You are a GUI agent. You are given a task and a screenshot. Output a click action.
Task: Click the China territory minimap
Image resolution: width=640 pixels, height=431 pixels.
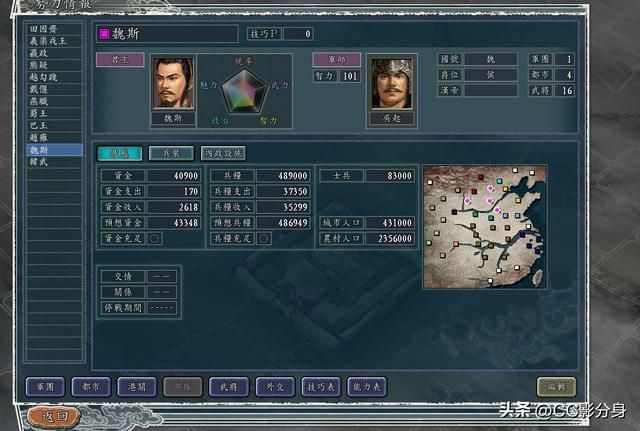[485, 227]
